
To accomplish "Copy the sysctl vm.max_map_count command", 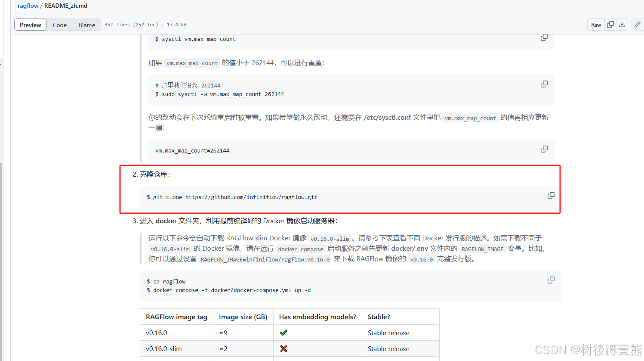I will point(544,38).
